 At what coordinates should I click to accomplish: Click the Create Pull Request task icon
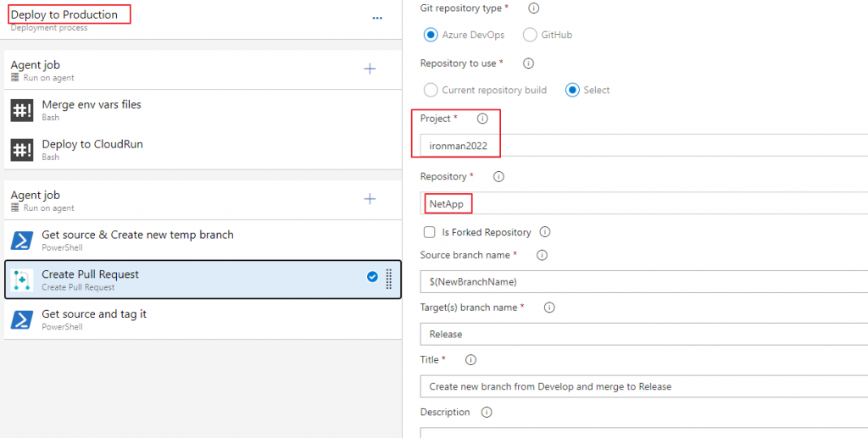click(x=23, y=280)
